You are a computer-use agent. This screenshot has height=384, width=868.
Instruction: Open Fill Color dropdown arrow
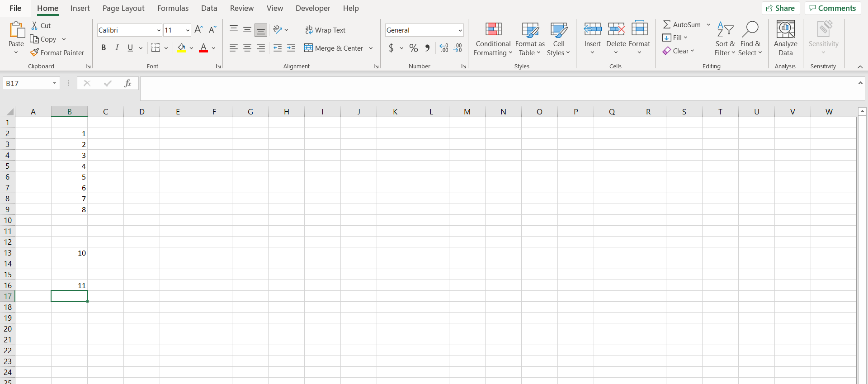pos(192,48)
